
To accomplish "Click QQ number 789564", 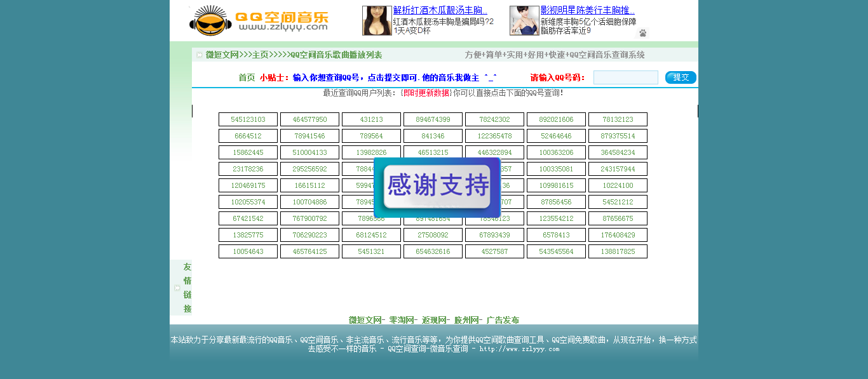I will [371, 136].
